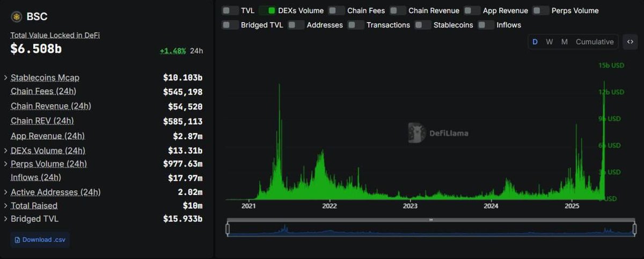Image resolution: width=644 pixels, height=259 pixels.
Task: Click the right handle of the range slider
Action: 634,229
